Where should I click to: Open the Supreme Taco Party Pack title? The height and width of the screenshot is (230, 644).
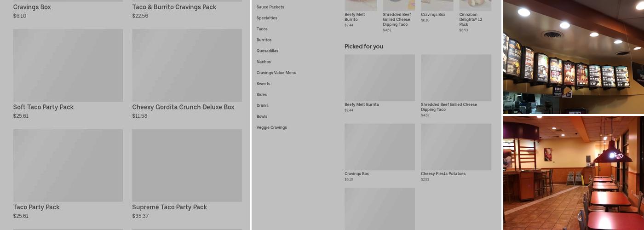coord(169,207)
